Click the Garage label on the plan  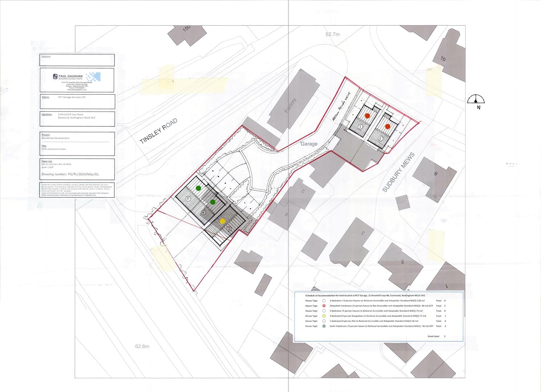coord(309,144)
